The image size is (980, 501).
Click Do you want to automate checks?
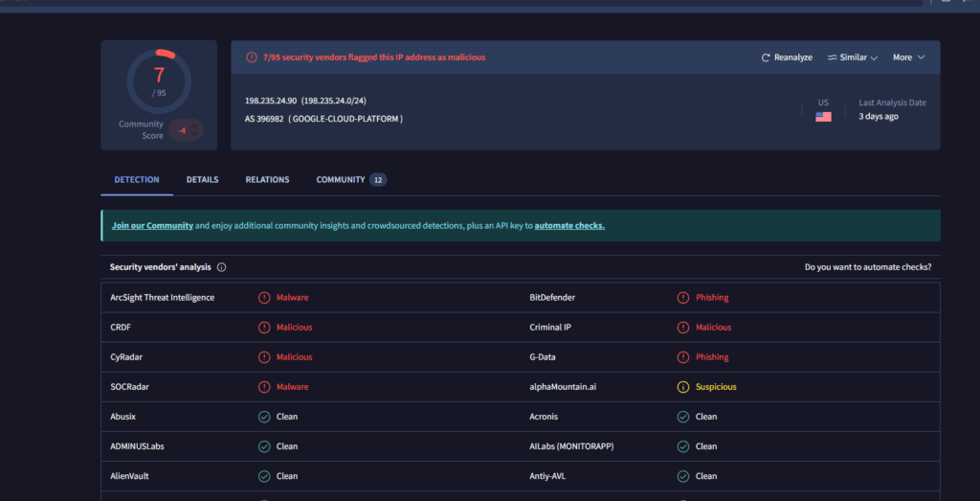tap(867, 267)
